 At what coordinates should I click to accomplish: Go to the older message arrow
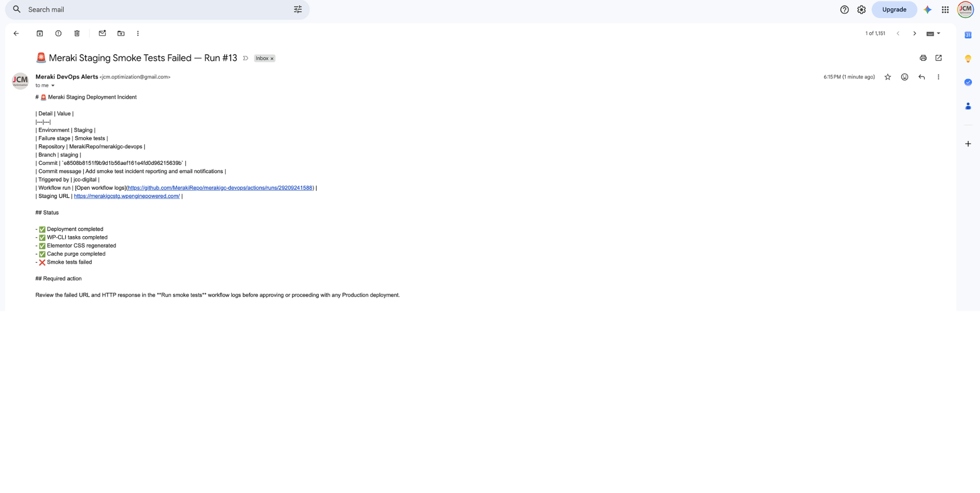point(914,34)
